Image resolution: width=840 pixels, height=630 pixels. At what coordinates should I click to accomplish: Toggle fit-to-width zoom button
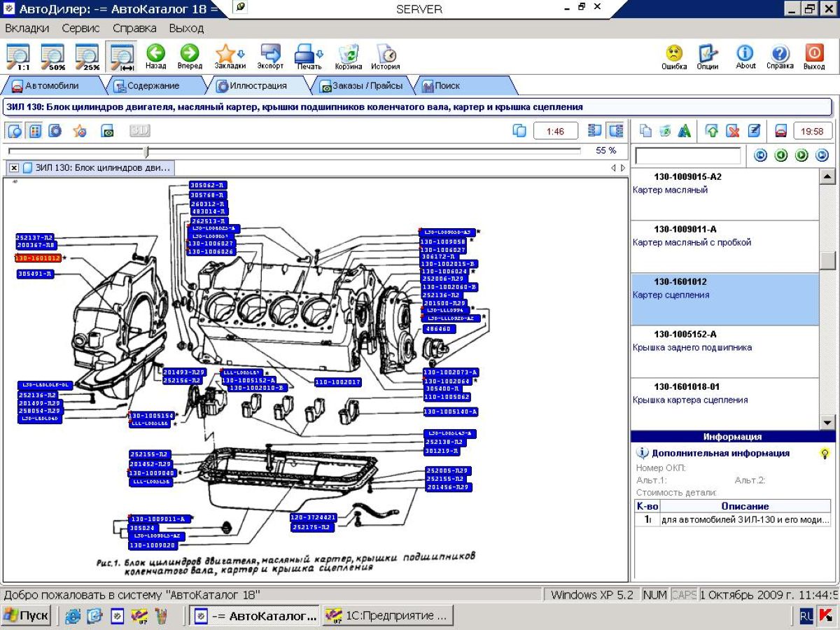(x=122, y=57)
